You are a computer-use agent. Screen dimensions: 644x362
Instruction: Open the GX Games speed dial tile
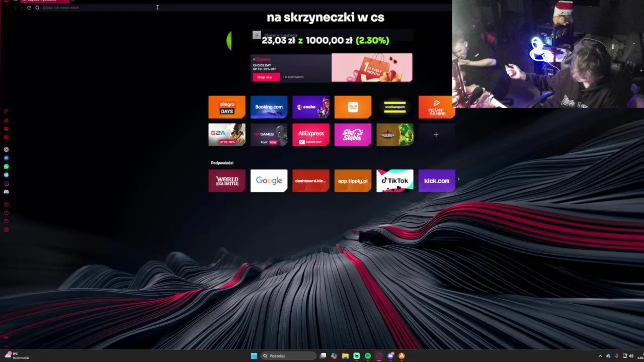tap(269, 135)
